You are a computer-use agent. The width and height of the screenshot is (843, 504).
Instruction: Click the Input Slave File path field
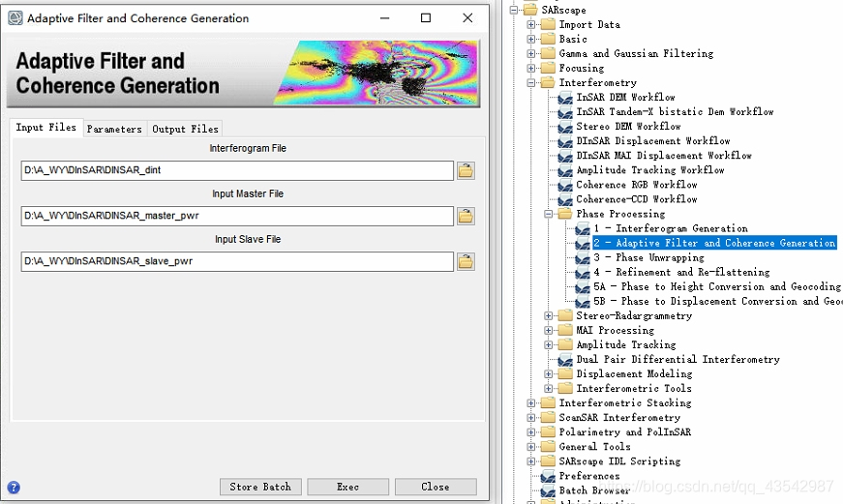(x=237, y=261)
